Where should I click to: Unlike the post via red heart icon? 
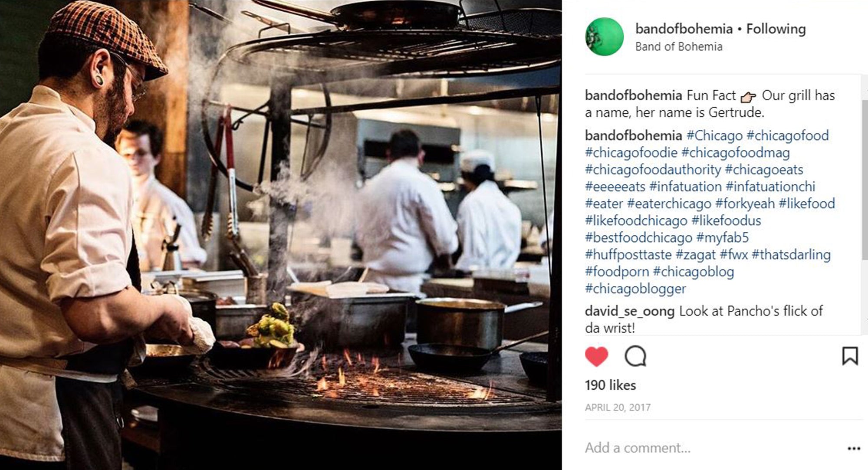coord(596,357)
